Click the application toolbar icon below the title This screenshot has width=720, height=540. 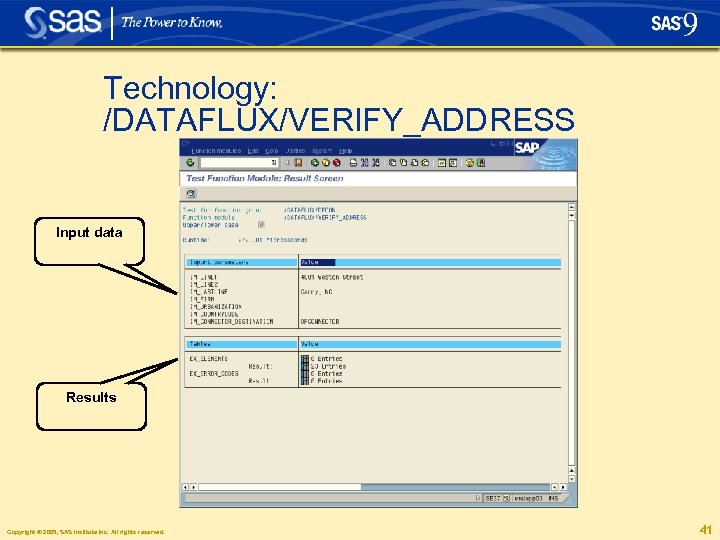pos(191,194)
